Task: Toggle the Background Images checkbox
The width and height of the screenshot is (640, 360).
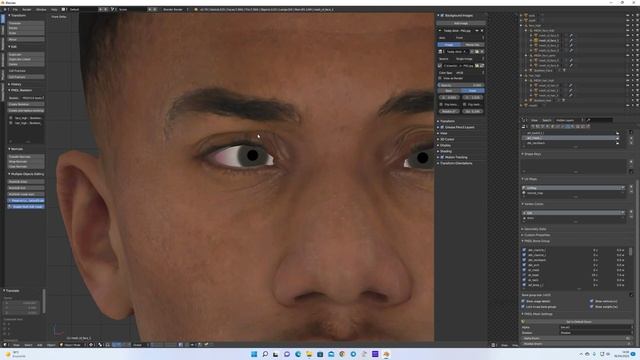Action: pyautogui.click(x=442, y=16)
